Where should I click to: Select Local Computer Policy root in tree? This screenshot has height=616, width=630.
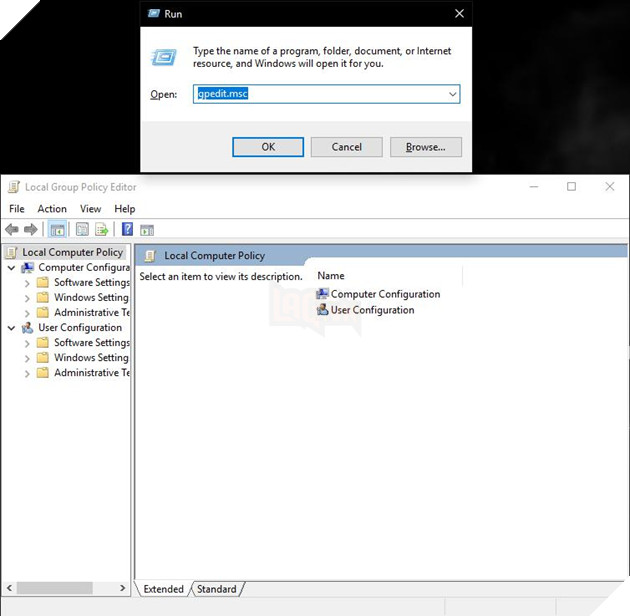click(72, 252)
